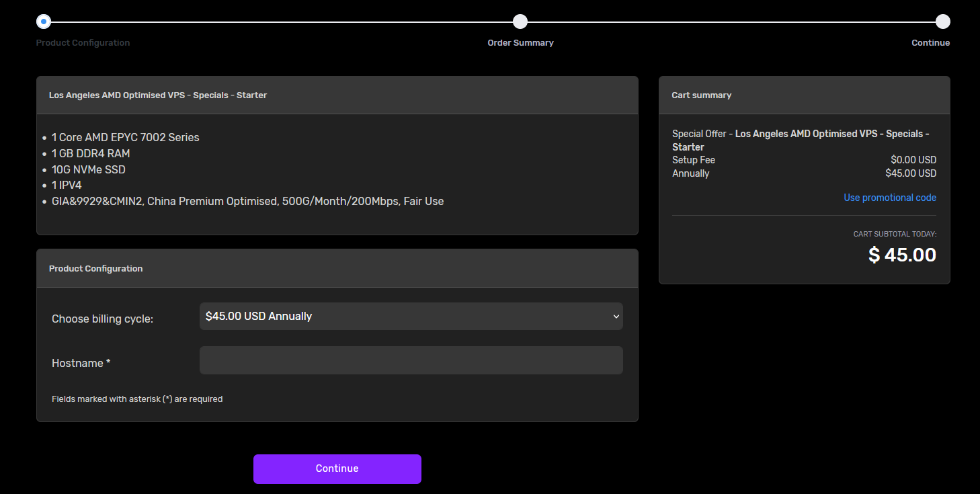Select the Order Summary step label
This screenshot has width=980, height=494.
tap(520, 43)
